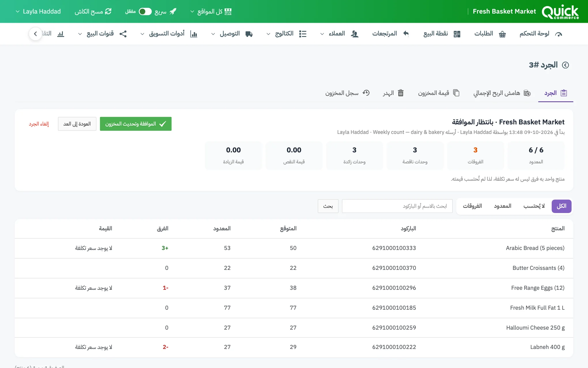Click Labneh 400 g product row

click(x=294, y=347)
